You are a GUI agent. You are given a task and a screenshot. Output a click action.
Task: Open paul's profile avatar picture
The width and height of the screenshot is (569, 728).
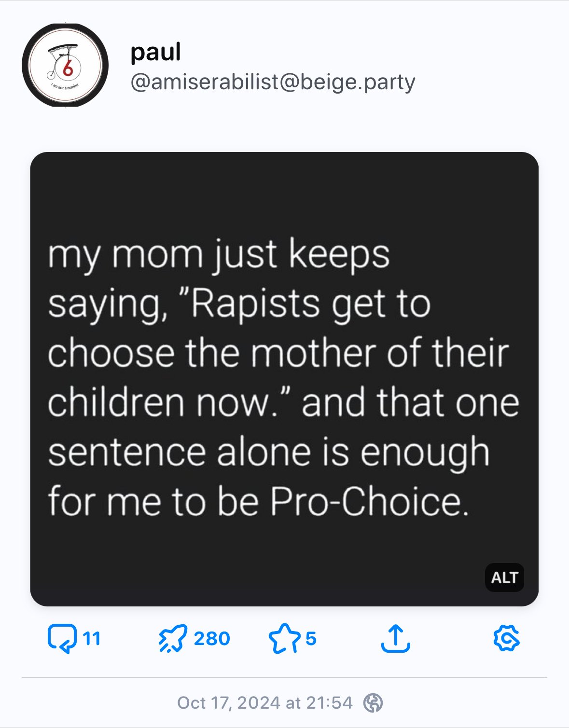(x=65, y=65)
